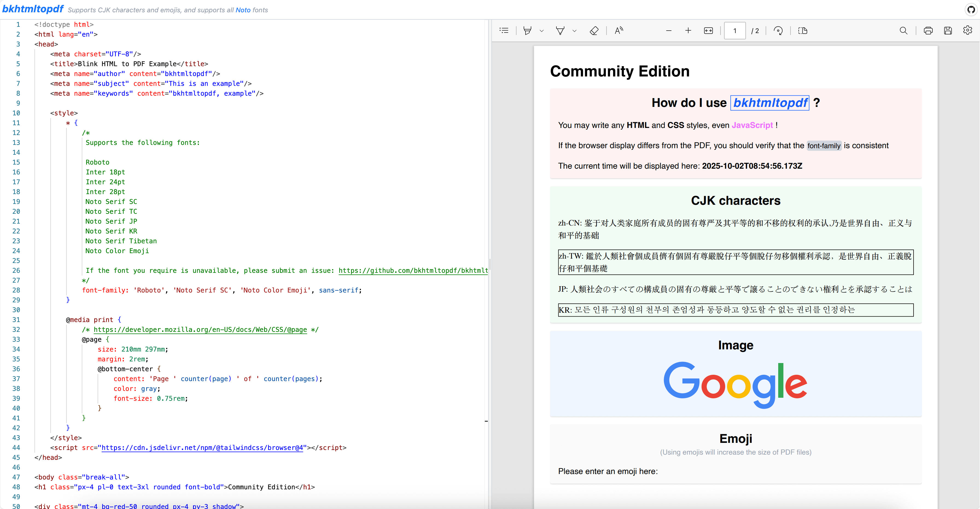Start Read aloud in PDF viewer

[619, 30]
